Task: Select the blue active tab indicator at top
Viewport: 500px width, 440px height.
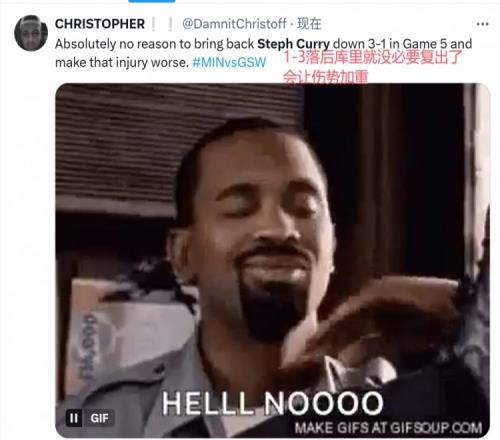Action: [152, 1]
